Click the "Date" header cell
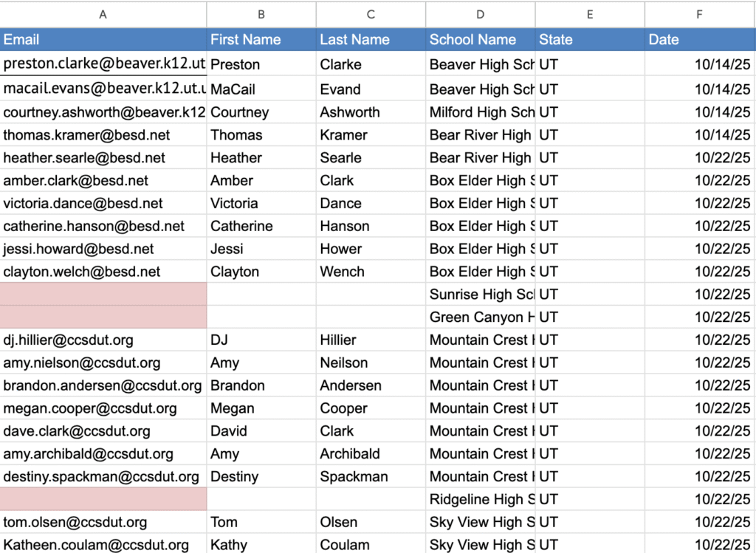Viewport: 756px width, 553px height. coord(699,40)
